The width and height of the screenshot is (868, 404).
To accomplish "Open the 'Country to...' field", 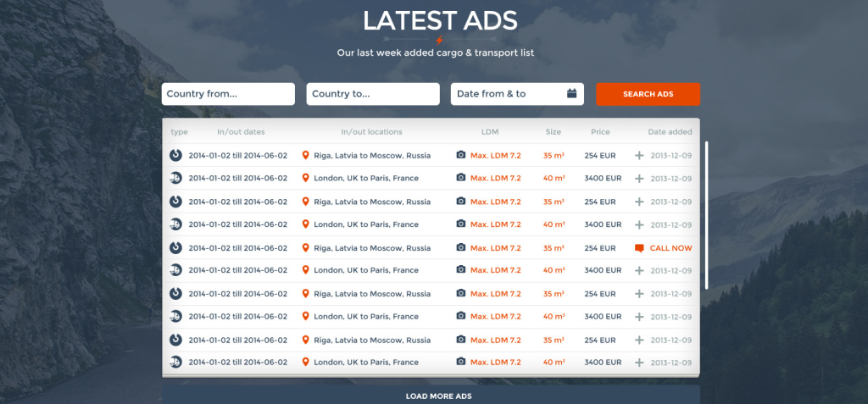I will pos(373,94).
